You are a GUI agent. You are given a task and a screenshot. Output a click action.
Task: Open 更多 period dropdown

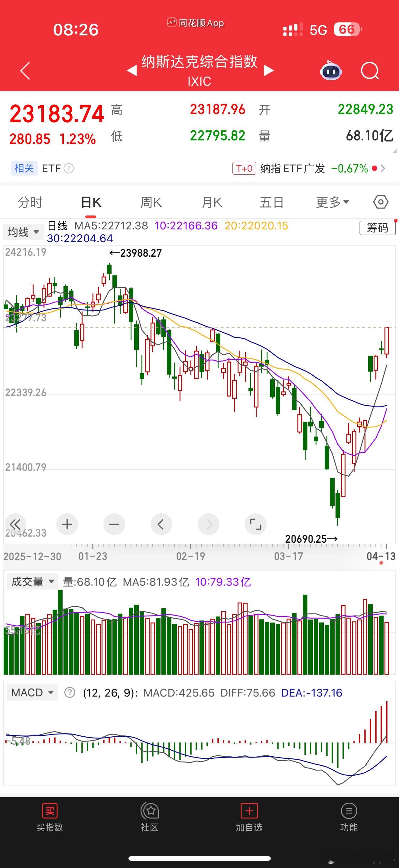tap(332, 202)
